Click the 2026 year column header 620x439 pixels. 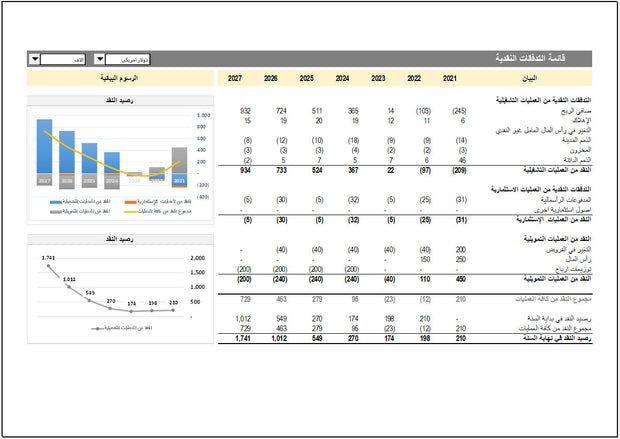[270, 78]
